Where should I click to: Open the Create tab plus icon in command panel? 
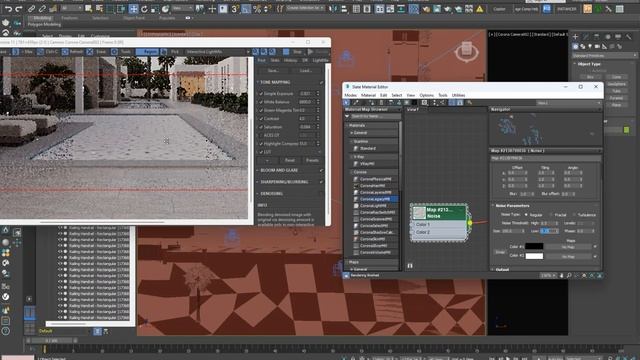point(576,37)
